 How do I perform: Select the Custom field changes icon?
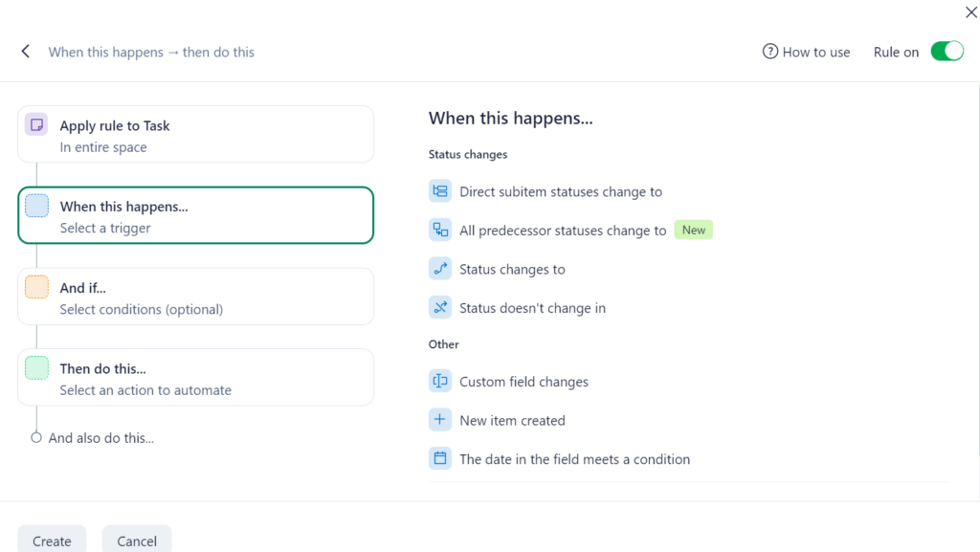(440, 381)
